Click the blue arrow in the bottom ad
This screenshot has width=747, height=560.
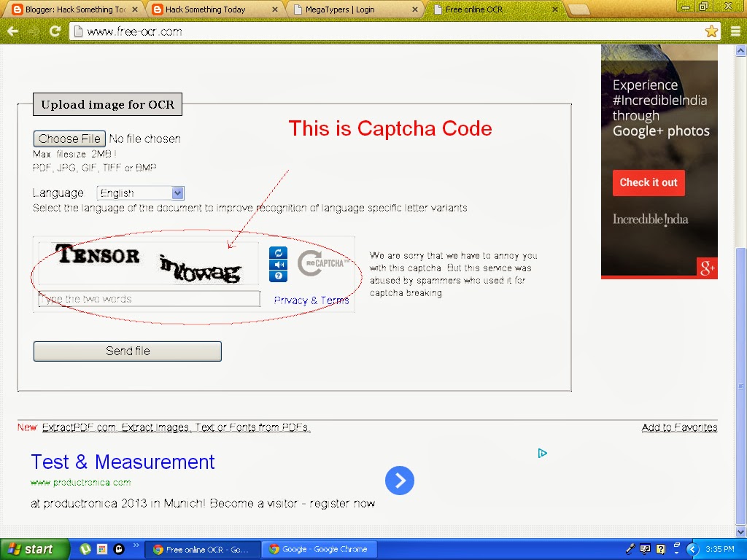(x=399, y=481)
